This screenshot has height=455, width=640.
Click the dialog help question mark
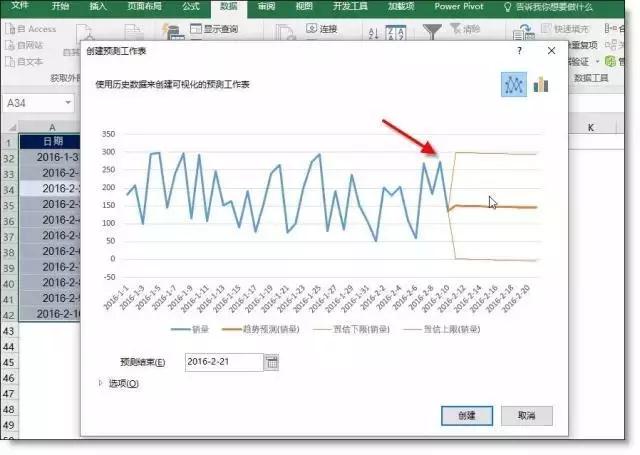[x=519, y=51]
